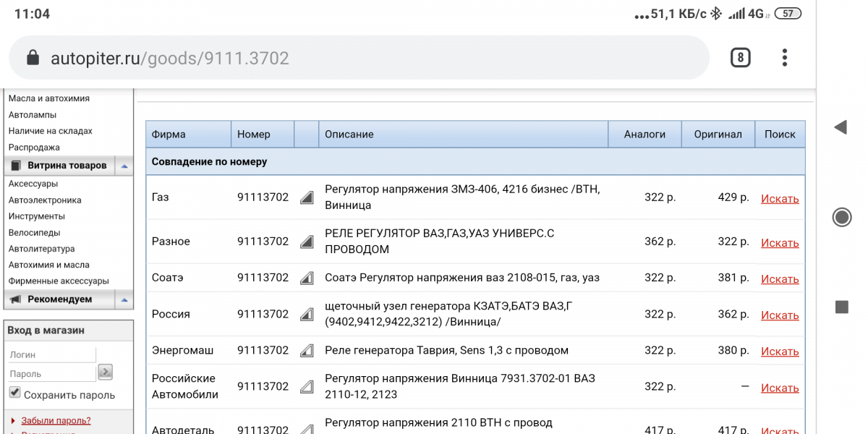Image resolution: width=868 pixels, height=434 pixels.
Task: Tap the Android recent apps square
Action: click(841, 307)
